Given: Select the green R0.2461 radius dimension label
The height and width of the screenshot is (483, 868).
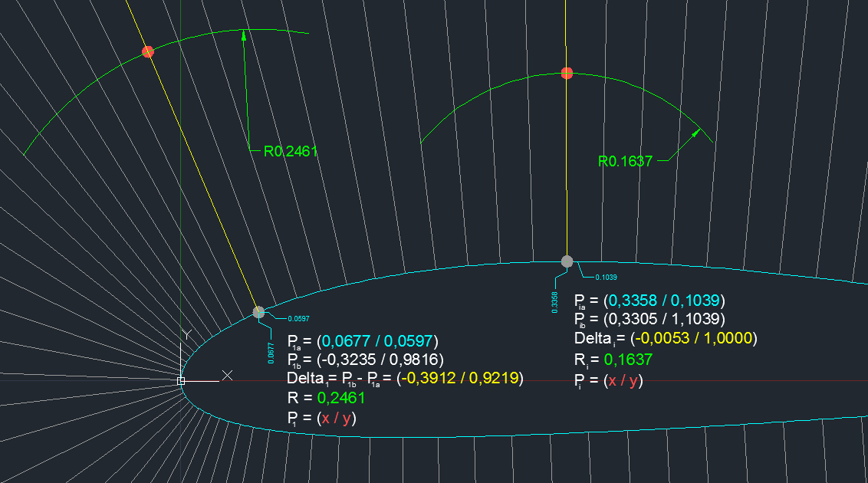Looking at the screenshot, I should click(x=291, y=151).
